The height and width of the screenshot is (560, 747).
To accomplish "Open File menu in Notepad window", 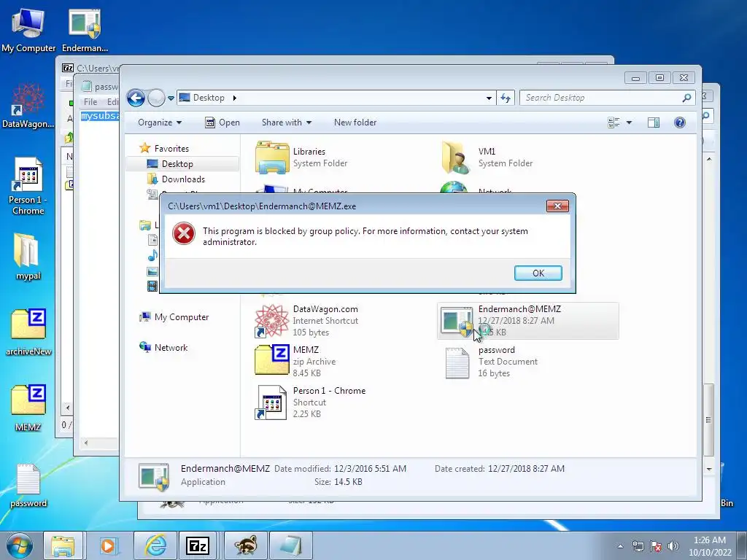I will coord(90,101).
